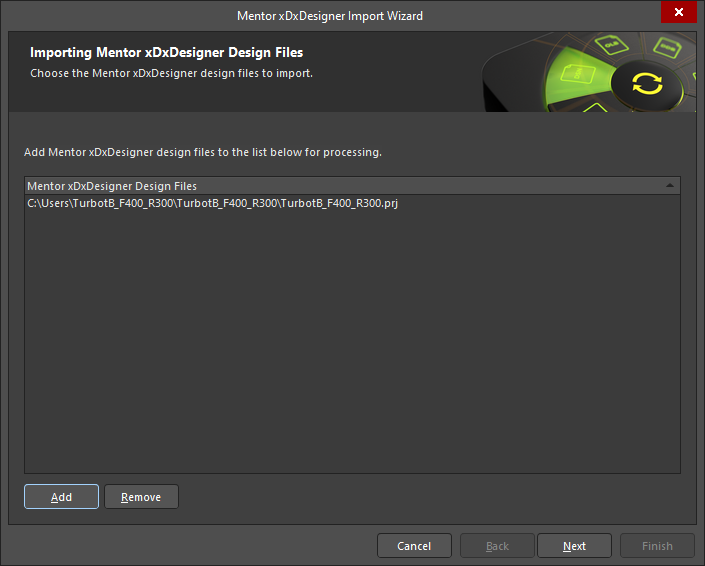Toggle the column sort arrow in list header
The width and height of the screenshot is (705, 566).
tap(669, 186)
